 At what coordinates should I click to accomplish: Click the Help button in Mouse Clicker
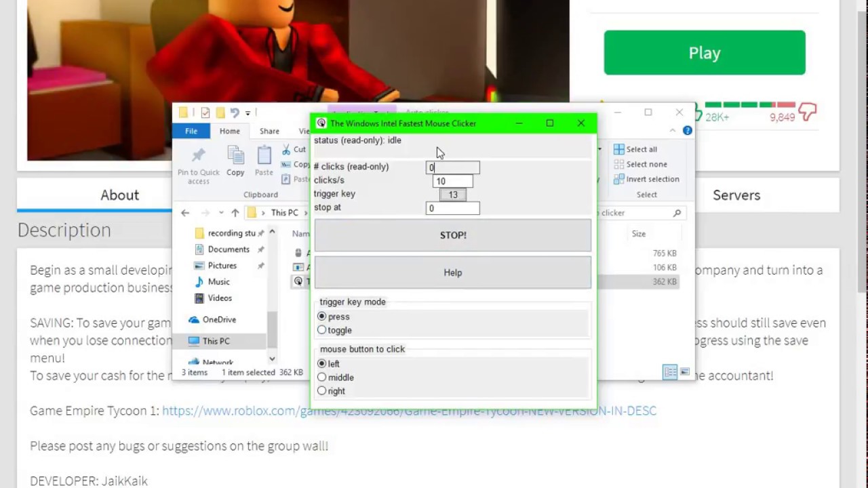(x=453, y=272)
